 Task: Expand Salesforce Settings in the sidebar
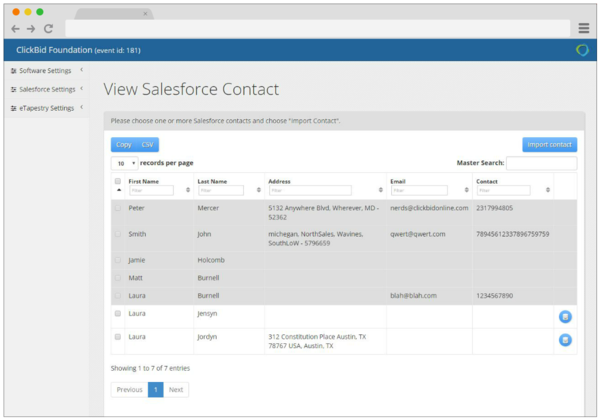coord(45,89)
